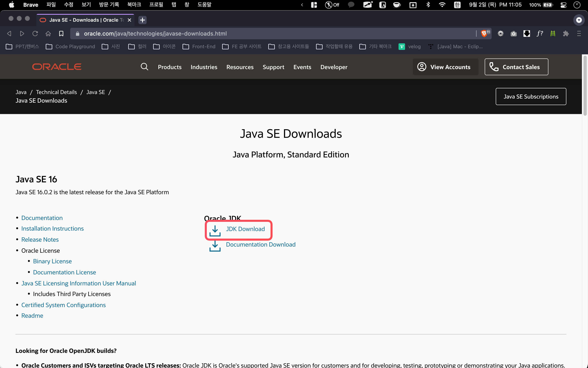Open Support in Oracle navigation
588x368 pixels.
pos(273,67)
